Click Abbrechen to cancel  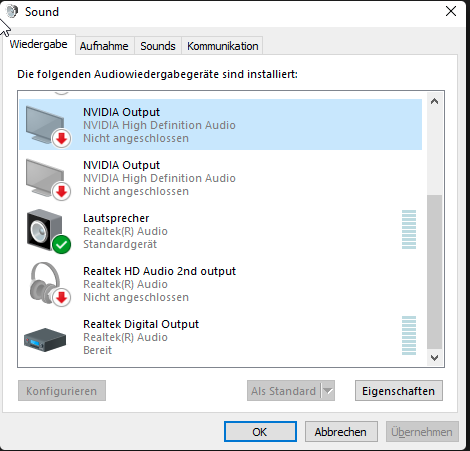[341, 432]
